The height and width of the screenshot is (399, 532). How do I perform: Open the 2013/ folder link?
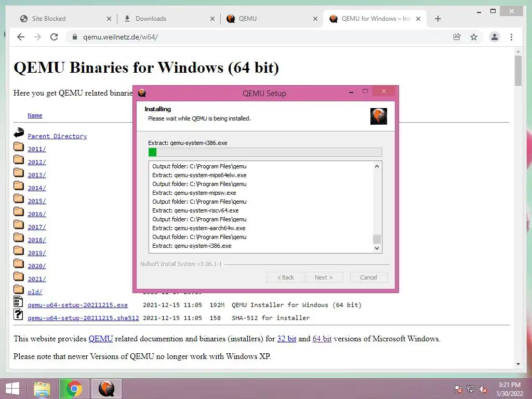37,175
